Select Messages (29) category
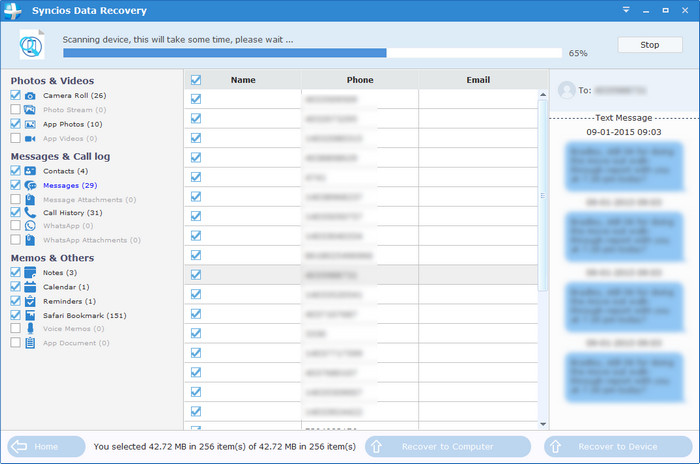 [70, 185]
